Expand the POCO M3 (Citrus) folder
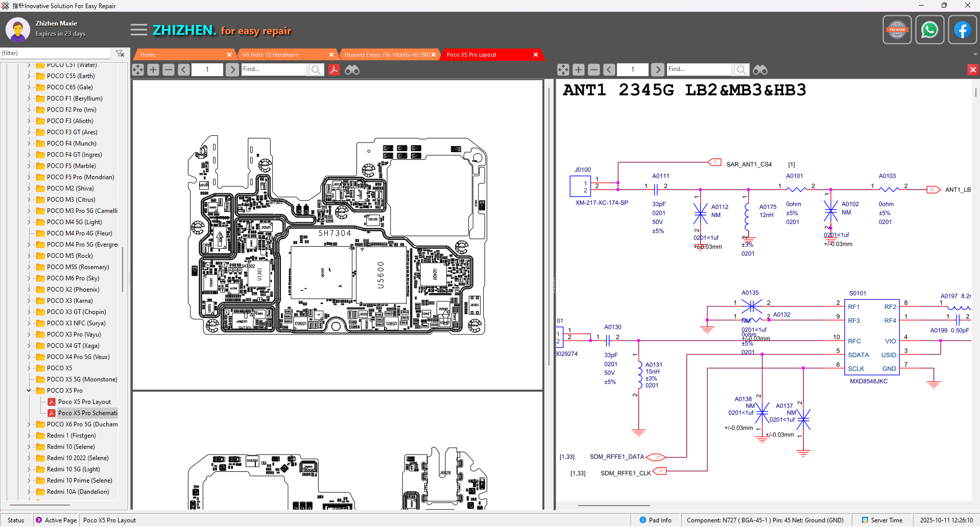980x527 pixels. pos(29,200)
